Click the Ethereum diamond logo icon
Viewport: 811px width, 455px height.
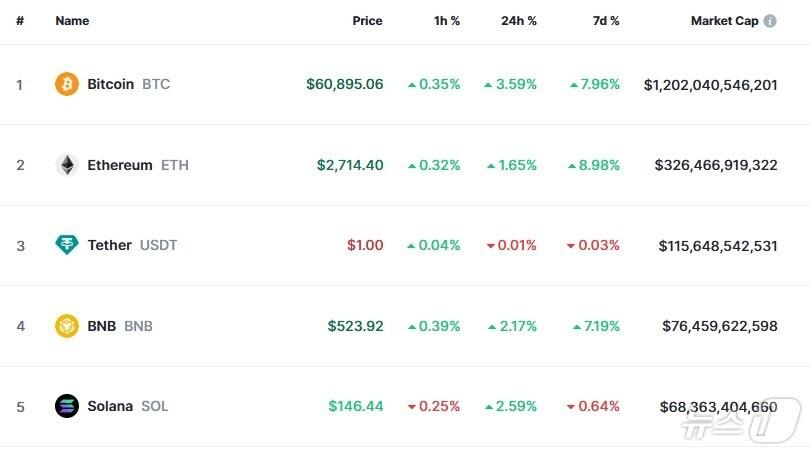tap(66, 165)
